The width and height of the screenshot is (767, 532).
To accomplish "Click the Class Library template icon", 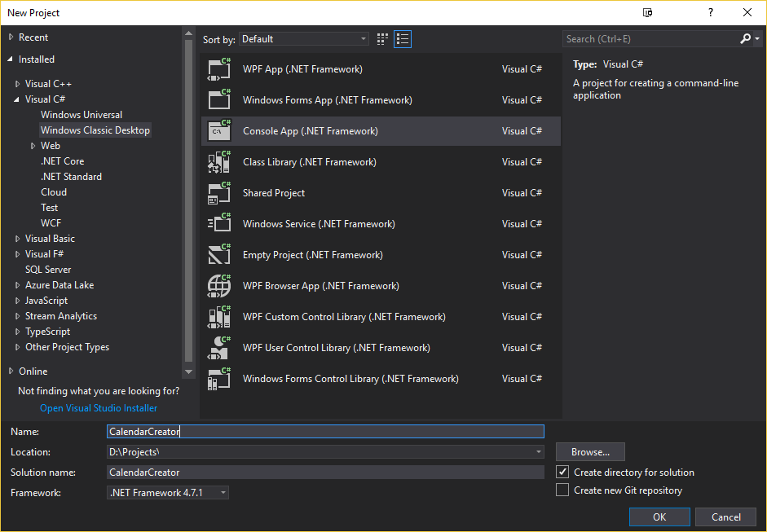I will (219, 162).
